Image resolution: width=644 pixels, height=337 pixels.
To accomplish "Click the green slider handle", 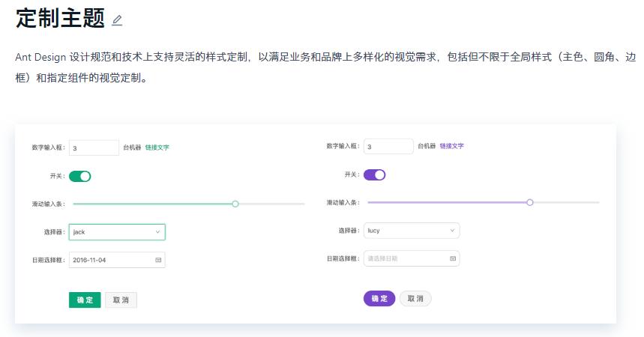I will pos(235,204).
